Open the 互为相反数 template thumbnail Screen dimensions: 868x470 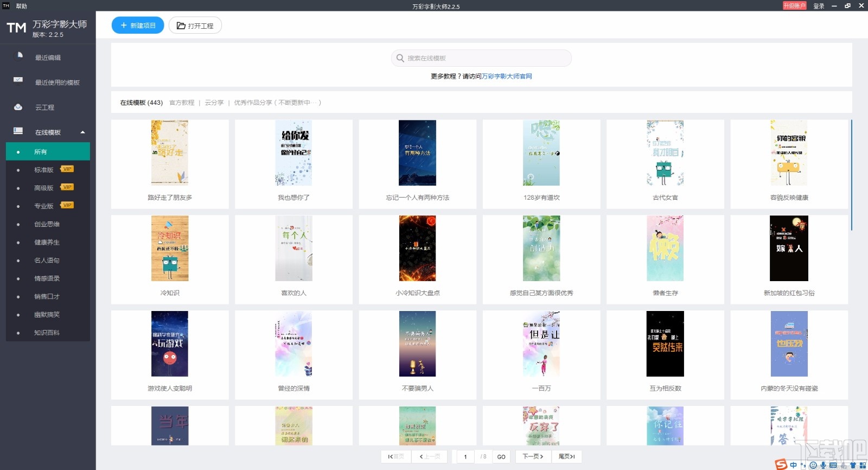(665, 344)
